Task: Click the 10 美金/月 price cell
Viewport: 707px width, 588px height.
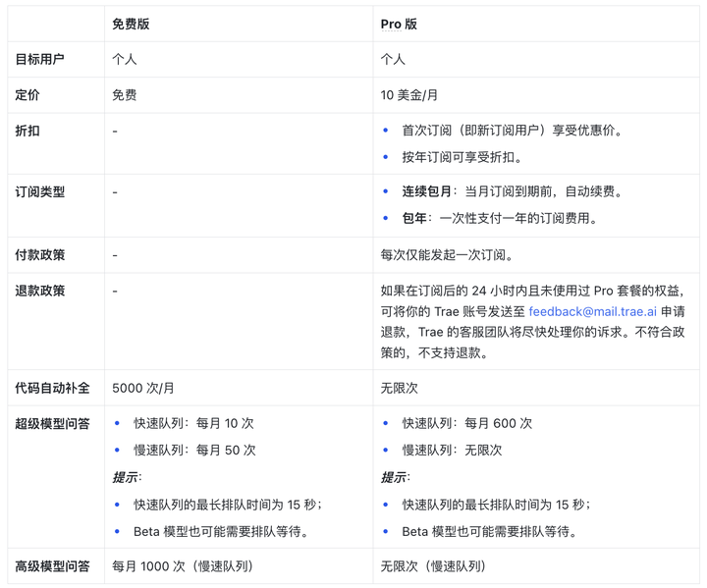Action: coord(411,95)
